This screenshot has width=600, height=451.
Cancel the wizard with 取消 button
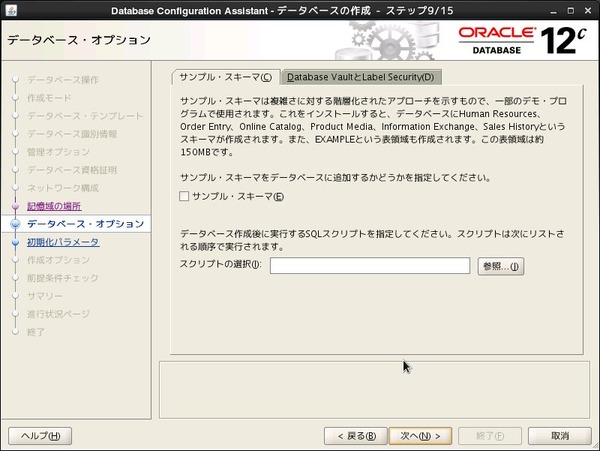(559, 436)
